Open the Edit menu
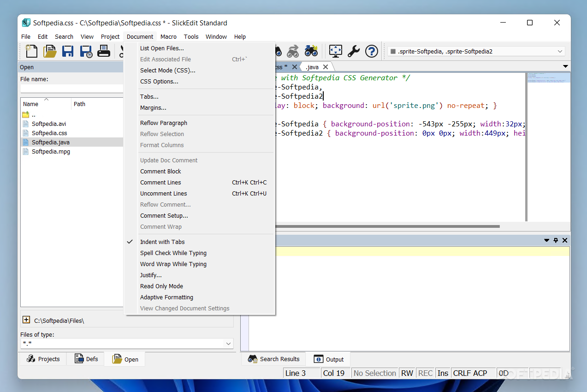Screen dimensions: 587x392 coord(43,36)
